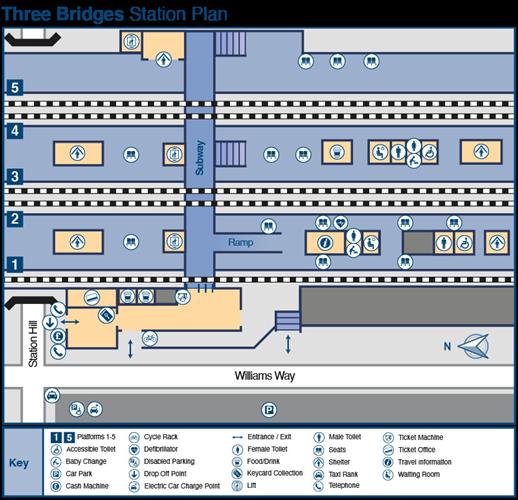Click the Ticket Office icon in station building
The image size is (518, 500).
pos(92,297)
